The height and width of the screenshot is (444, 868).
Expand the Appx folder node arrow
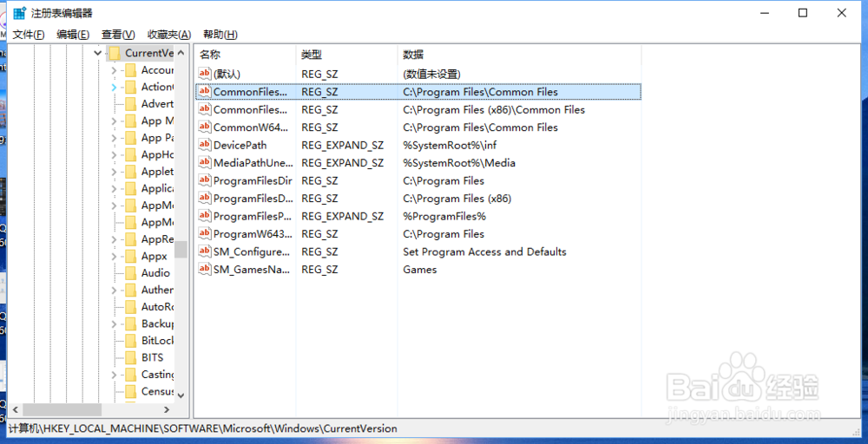(x=114, y=257)
